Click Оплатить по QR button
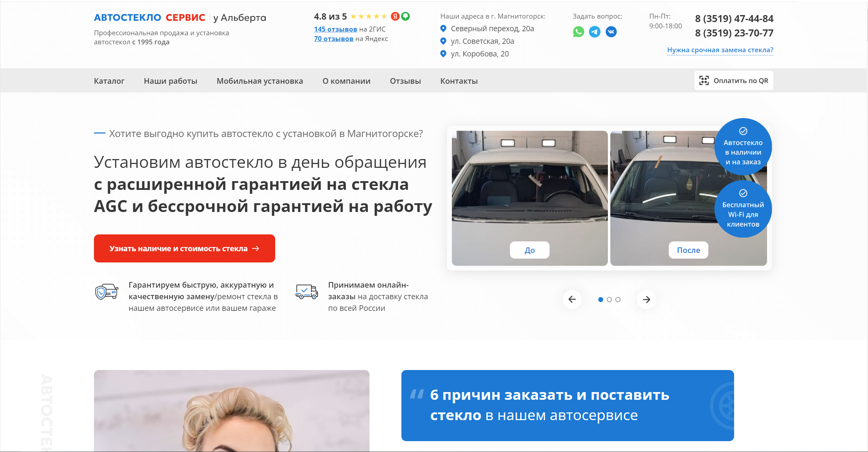The width and height of the screenshot is (868, 452). pos(734,81)
